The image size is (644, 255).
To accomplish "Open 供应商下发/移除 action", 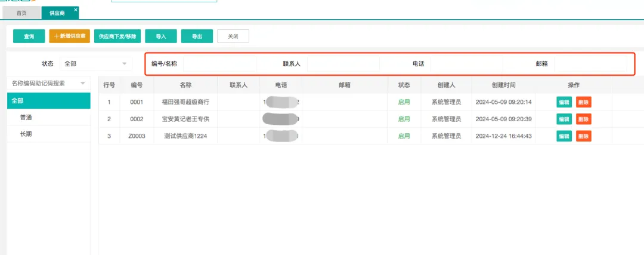I will point(117,36).
